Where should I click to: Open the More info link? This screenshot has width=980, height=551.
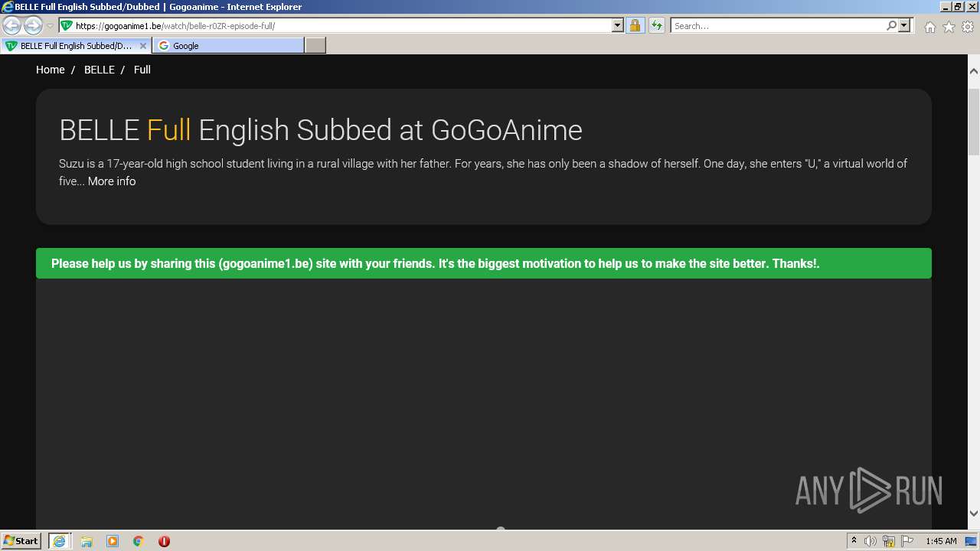coord(112,181)
